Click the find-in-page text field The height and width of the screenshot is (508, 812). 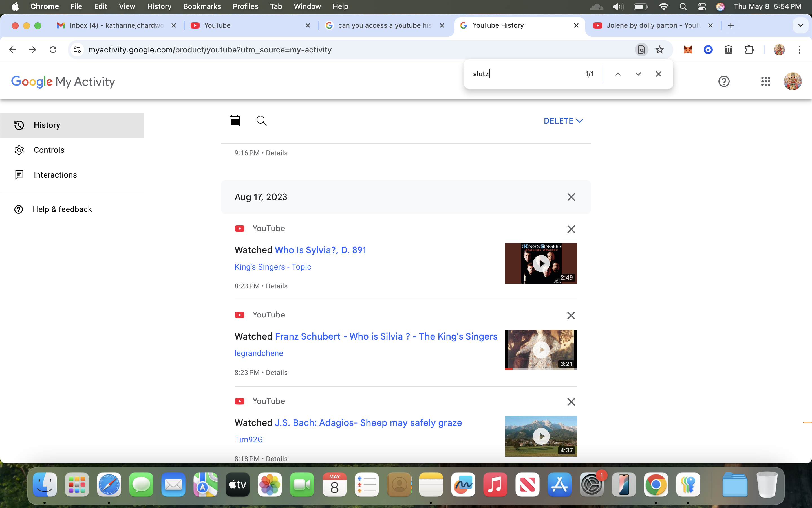point(525,74)
